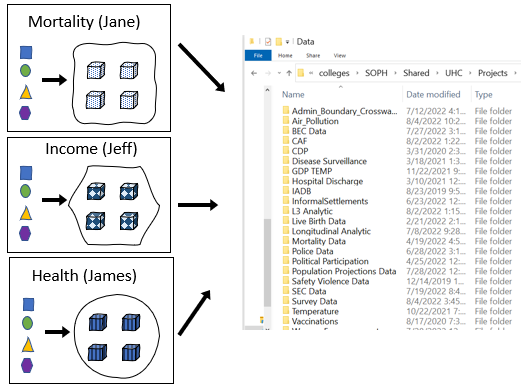Select the Admin_Boundary_Crosswa... folder icon
This screenshot has height=392, width=529.
286,110
